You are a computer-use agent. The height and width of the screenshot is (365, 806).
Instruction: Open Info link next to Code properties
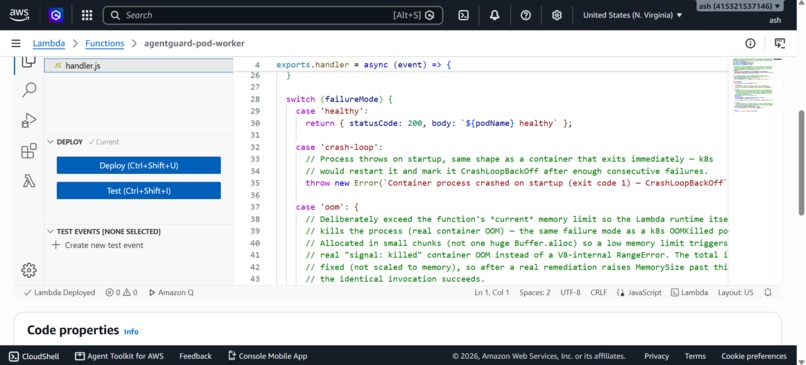coord(131,332)
